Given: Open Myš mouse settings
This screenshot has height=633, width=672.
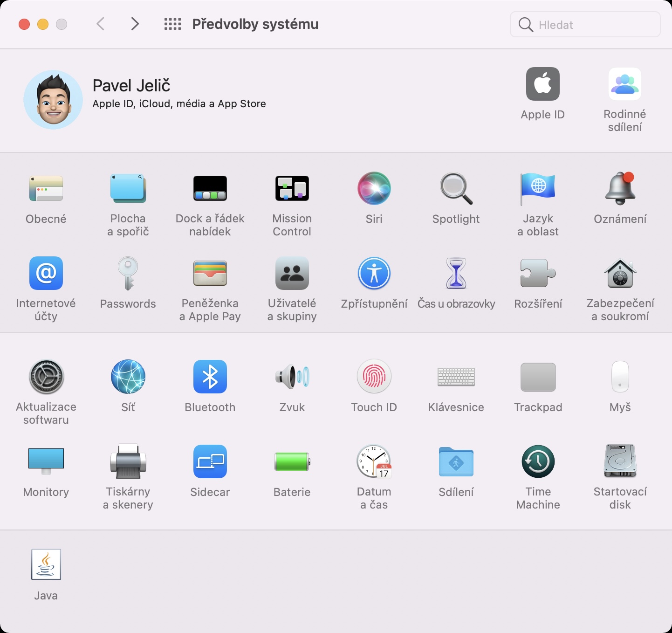Looking at the screenshot, I should click(x=620, y=377).
